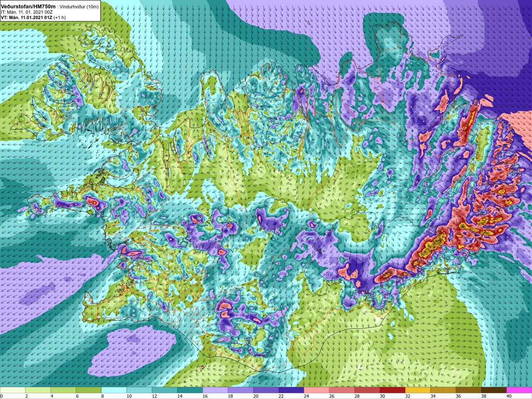Click the salmon 26–28 legend swatch
532x399 pixels.
click(342, 389)
